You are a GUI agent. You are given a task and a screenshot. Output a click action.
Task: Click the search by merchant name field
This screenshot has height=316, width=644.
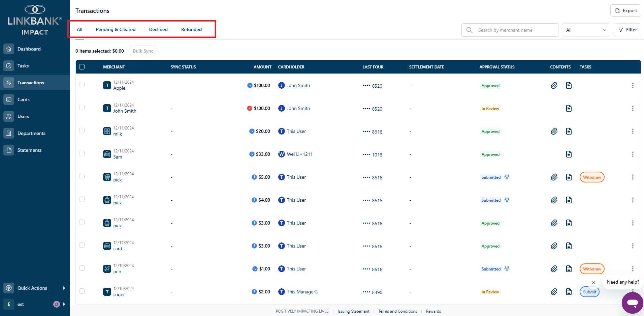[x=515, y=30]
